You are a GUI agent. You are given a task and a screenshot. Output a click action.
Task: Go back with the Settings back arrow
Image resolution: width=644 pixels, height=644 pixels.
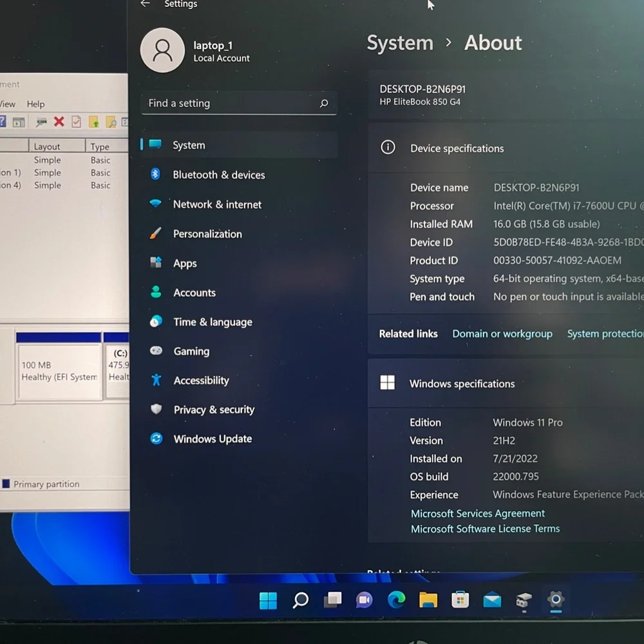coord(145,4)
